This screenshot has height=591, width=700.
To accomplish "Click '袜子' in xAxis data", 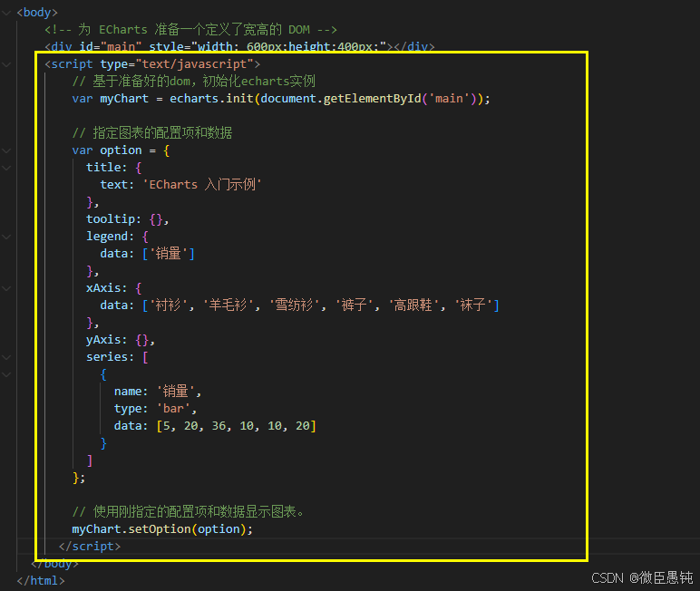I will point(473,305).
